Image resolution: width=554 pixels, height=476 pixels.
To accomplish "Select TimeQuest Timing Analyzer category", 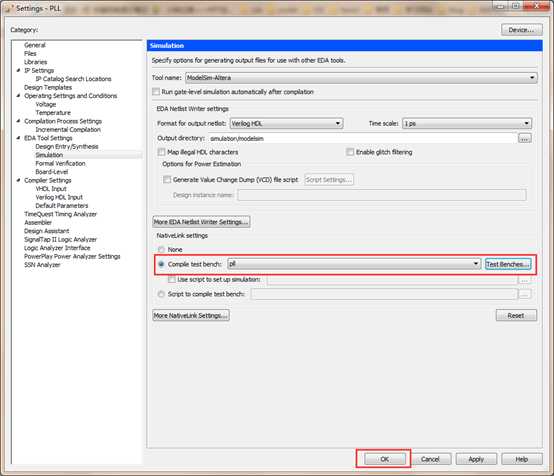I will pyautogui.click(x=60, y=214).
